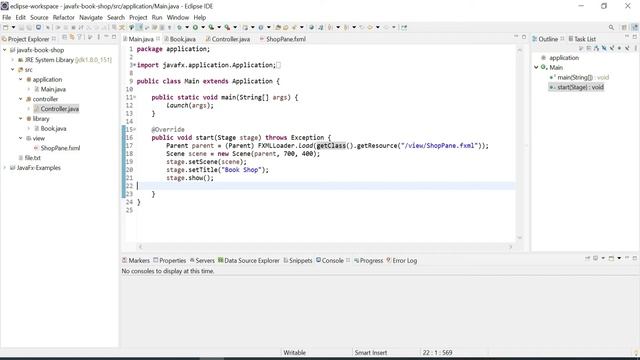Click the New file toolbar icon
The image size is (640, 360).
(x=5, y=27)
